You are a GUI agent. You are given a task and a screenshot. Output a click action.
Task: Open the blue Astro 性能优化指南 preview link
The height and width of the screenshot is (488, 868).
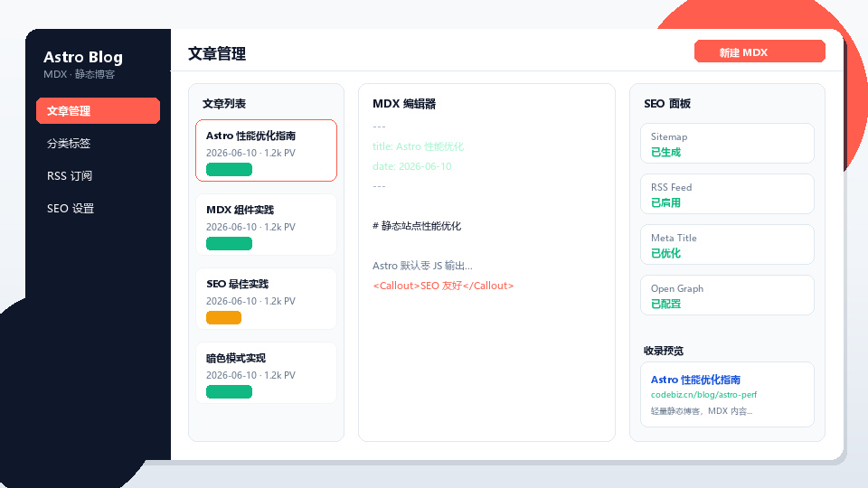[x=695, y=380]
